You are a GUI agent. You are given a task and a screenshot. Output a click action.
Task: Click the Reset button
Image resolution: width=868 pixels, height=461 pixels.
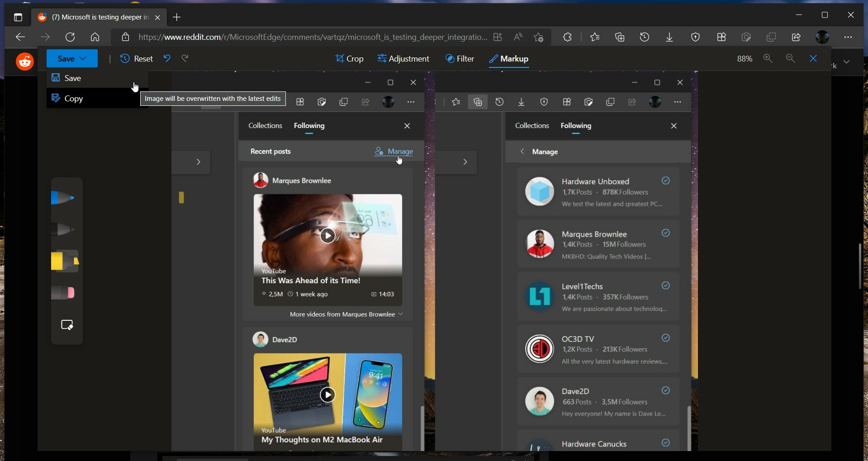[x=137, y=58]
